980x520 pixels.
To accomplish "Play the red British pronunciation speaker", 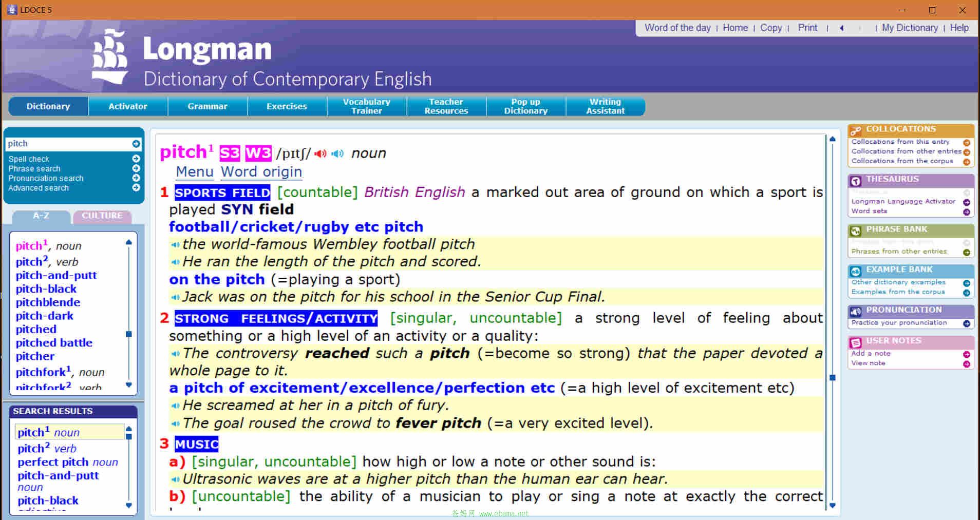I will [321, 153].
